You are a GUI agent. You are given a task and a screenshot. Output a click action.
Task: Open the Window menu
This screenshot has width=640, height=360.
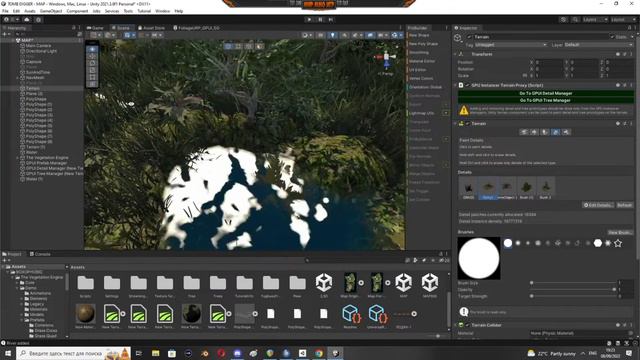click(162, 11)
